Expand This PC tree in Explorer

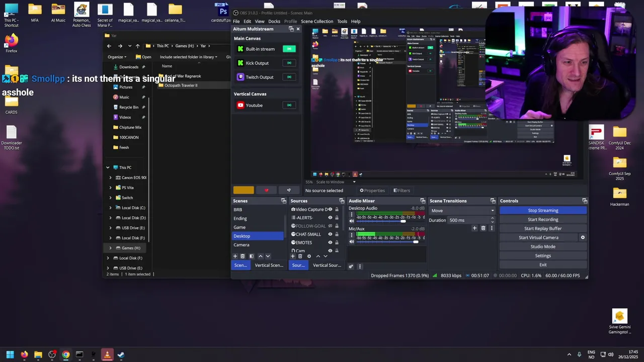[x=108, y=167]
